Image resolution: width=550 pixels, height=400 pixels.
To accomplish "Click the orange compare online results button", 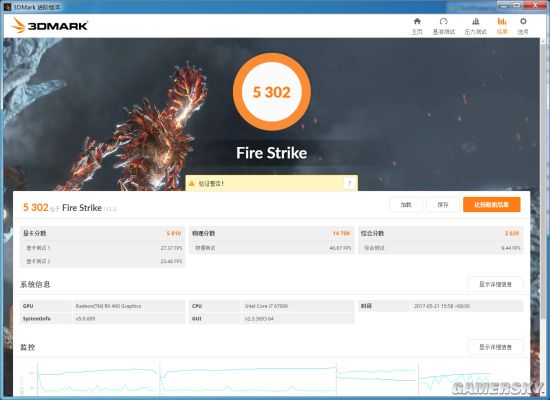I will [491, 205].
